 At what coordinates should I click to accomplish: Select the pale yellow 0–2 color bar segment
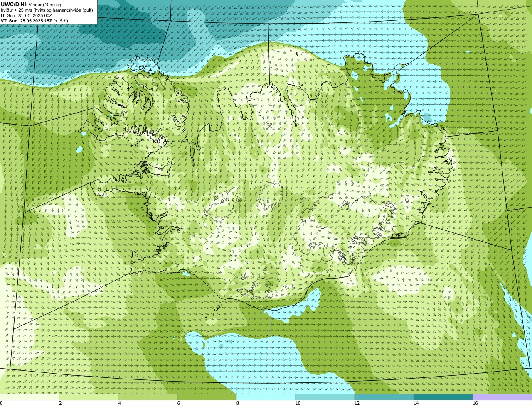[x=30, y=397]
